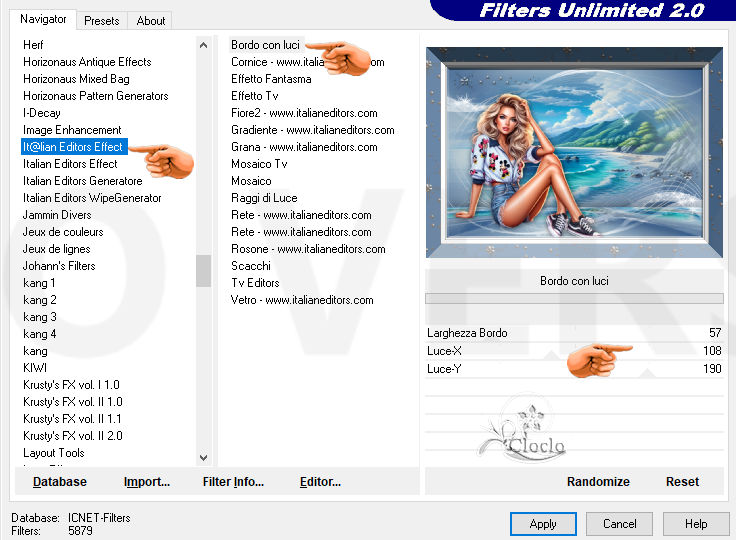Click the filter preview image
This screenshot has width=736, height=540.
coord(574,152)
